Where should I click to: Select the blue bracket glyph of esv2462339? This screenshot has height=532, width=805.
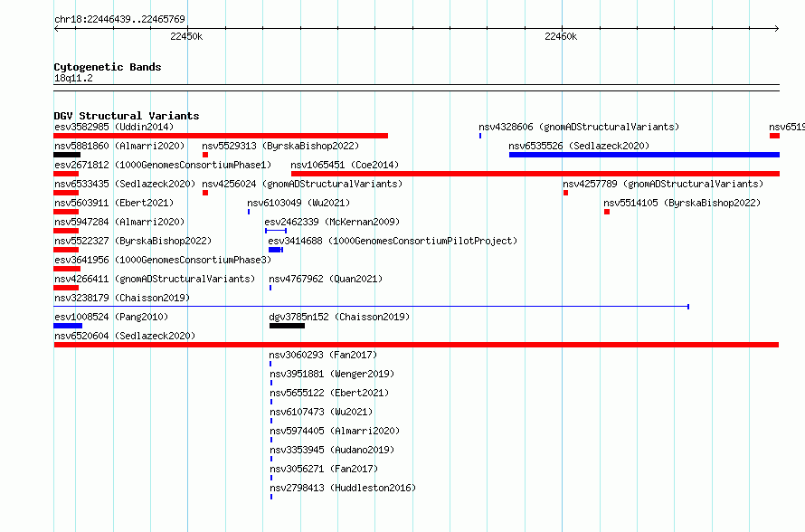tap(276, 231)
